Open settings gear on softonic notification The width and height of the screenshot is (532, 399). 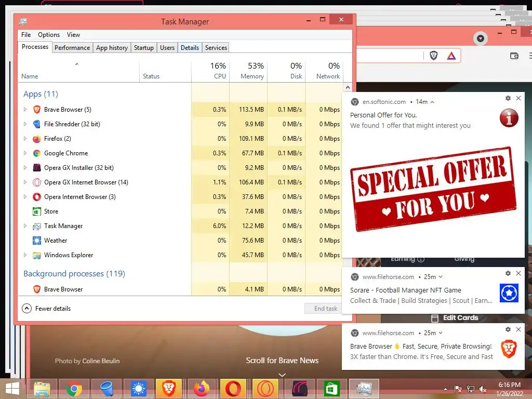coord(508,98)
